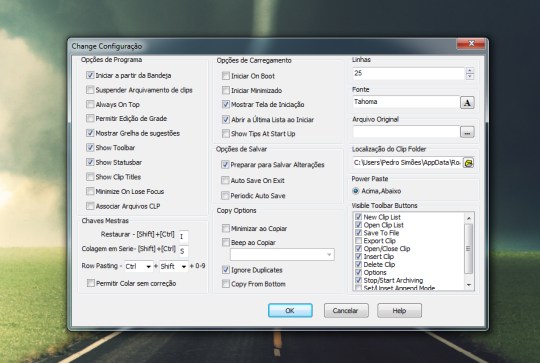
Task: Click scroll-up arrow of toolbar buttons list
Action: click(x=469, y=218)
